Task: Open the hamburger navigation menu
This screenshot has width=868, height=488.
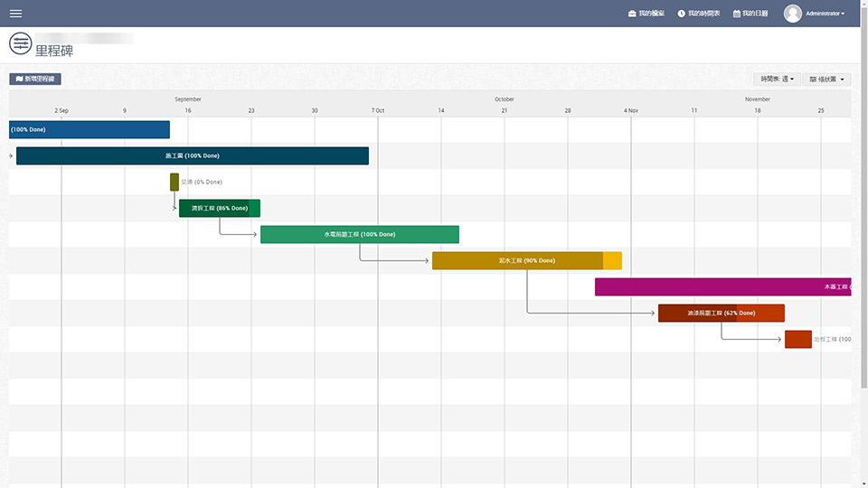Action: point(15,14)
